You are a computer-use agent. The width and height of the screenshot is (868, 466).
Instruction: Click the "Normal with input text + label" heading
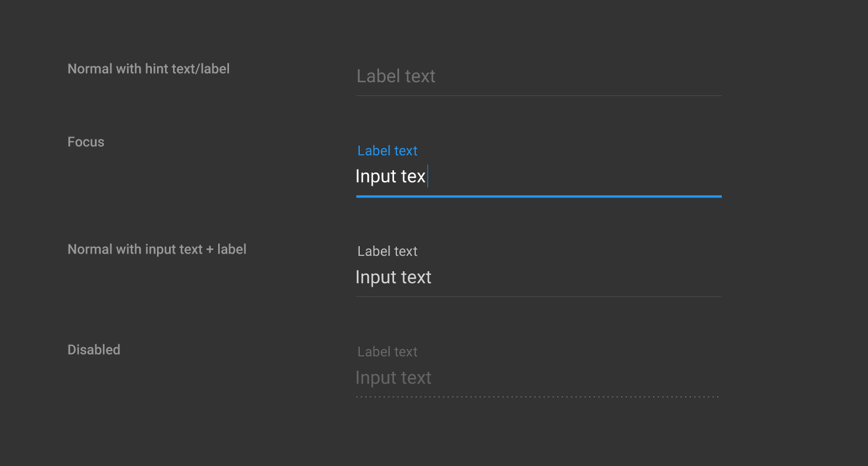click(x=156, y=250)
